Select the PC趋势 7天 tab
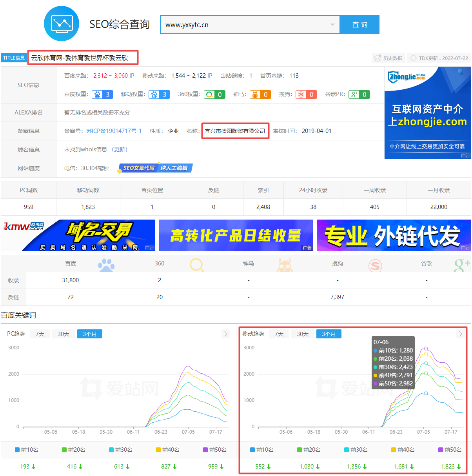472x476 pixels. coord(40,334)
